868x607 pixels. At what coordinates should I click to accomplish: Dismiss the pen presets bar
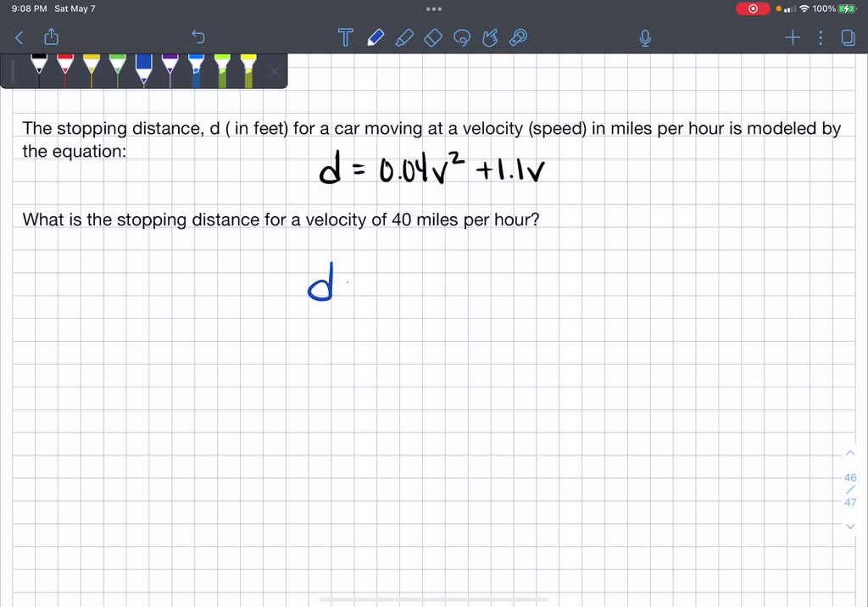(274, 71)
